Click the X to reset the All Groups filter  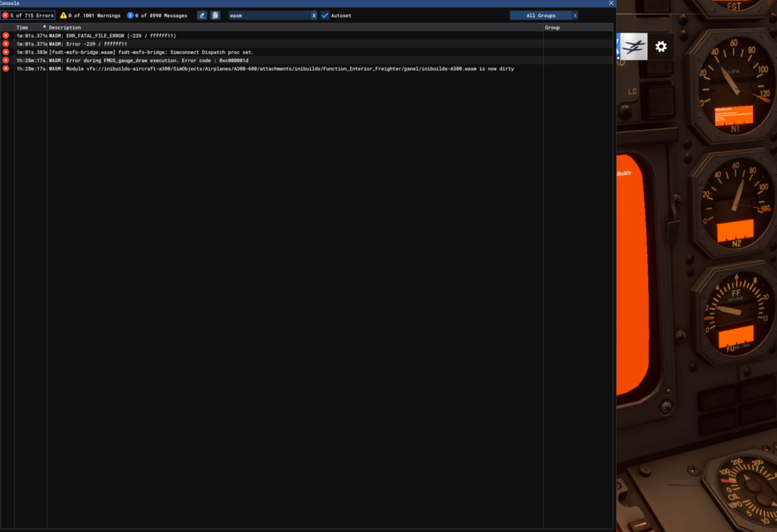tap(574, 15)
